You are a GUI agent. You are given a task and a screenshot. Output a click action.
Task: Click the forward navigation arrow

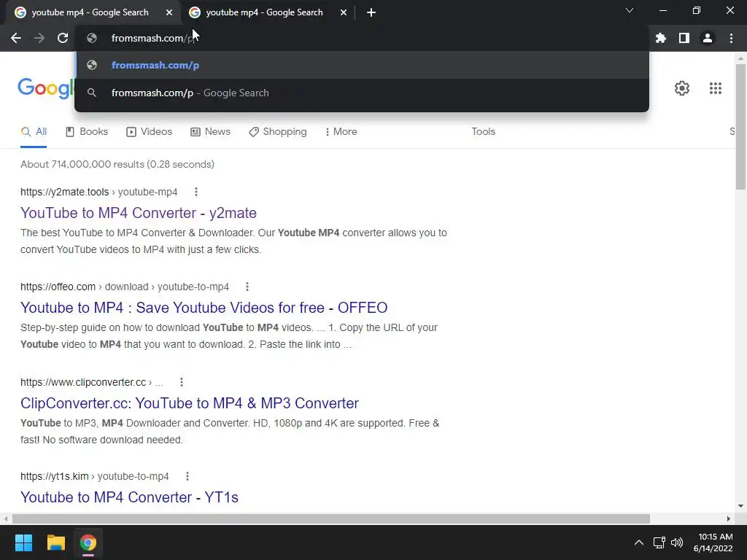tap(39, 38)
